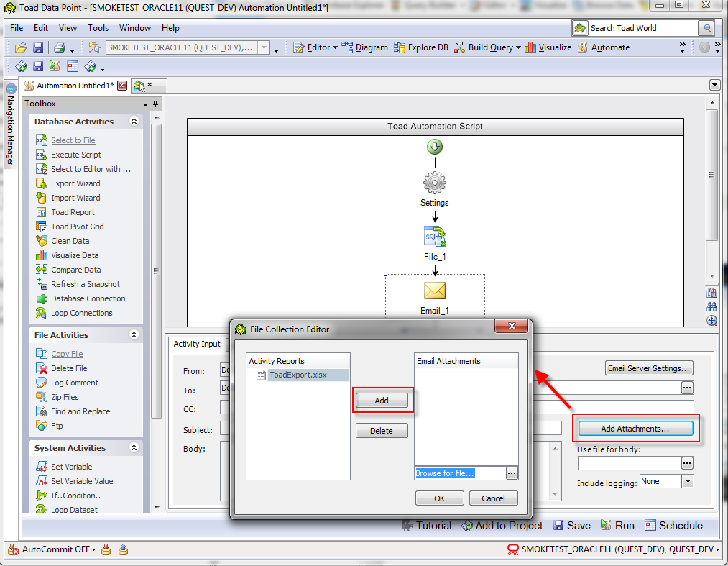Open the Diagram tool

365,47
